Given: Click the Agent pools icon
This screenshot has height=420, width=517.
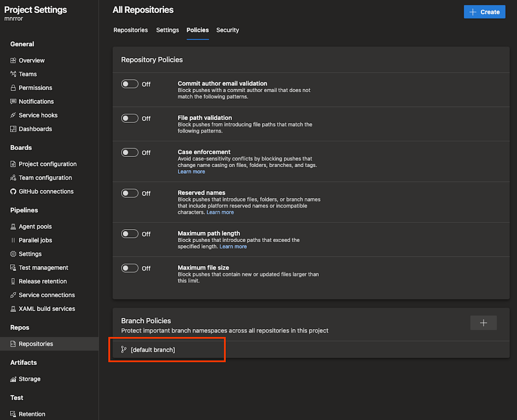Looking at the screenshot, I should 13,227.
